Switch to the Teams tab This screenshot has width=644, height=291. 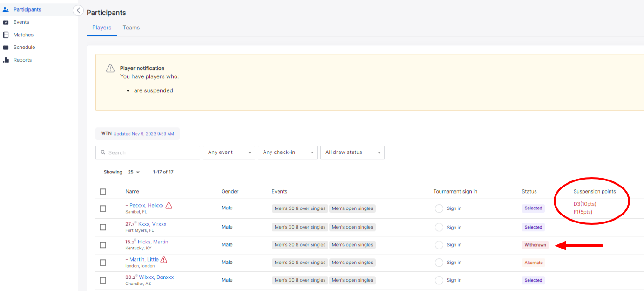131,28
